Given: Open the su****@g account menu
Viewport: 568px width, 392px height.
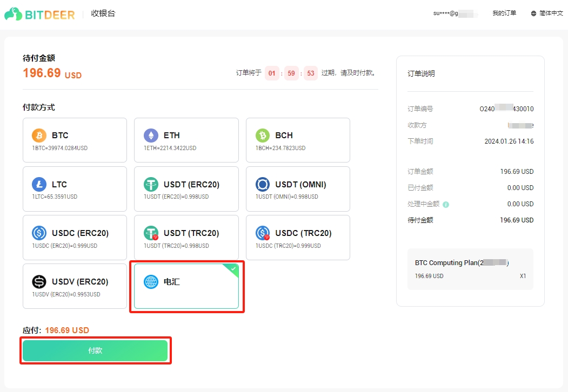Looking at the screenshot, I should pos(456,13).
